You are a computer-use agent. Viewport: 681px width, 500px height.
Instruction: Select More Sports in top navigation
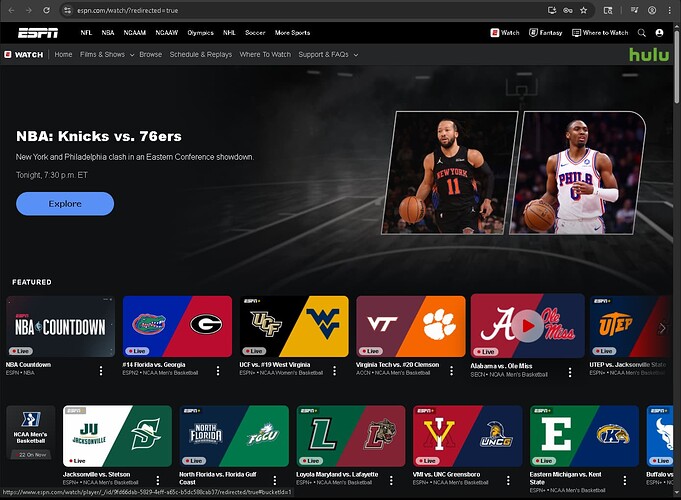click(292, 33)
